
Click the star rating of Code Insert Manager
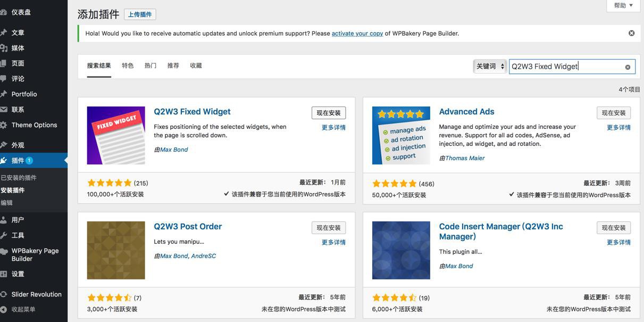click(x=394, y=298)
